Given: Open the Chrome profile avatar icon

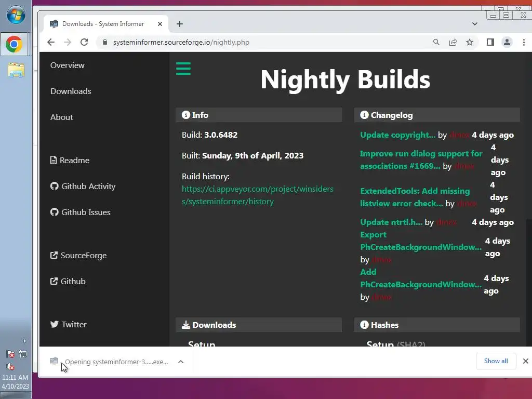Looking at the screenshot, I should (x=507, y=42).
